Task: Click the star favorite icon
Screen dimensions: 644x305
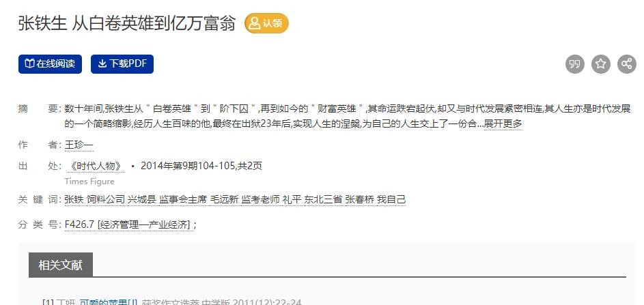Action: coord(600,64)
